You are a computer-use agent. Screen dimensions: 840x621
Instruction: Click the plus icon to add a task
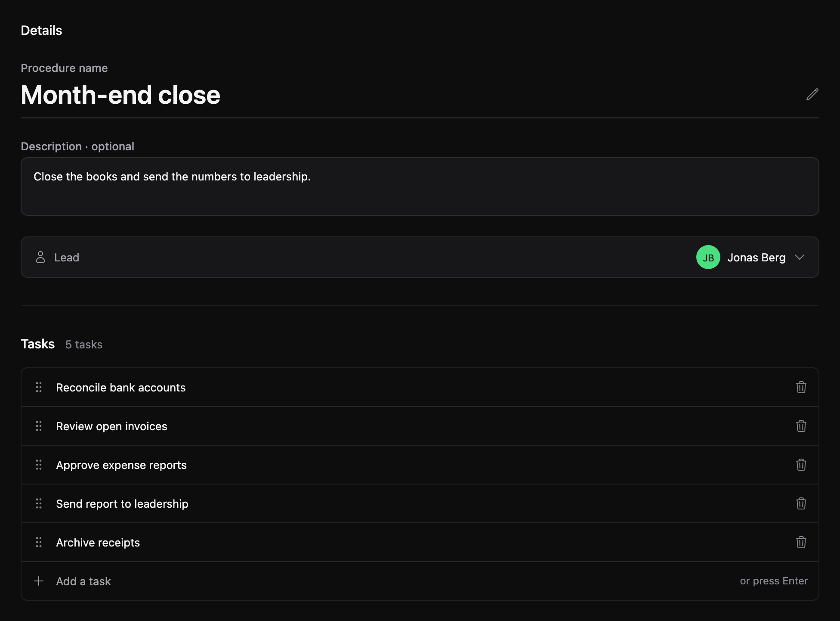pyautogui.click(x=39, y=581)
